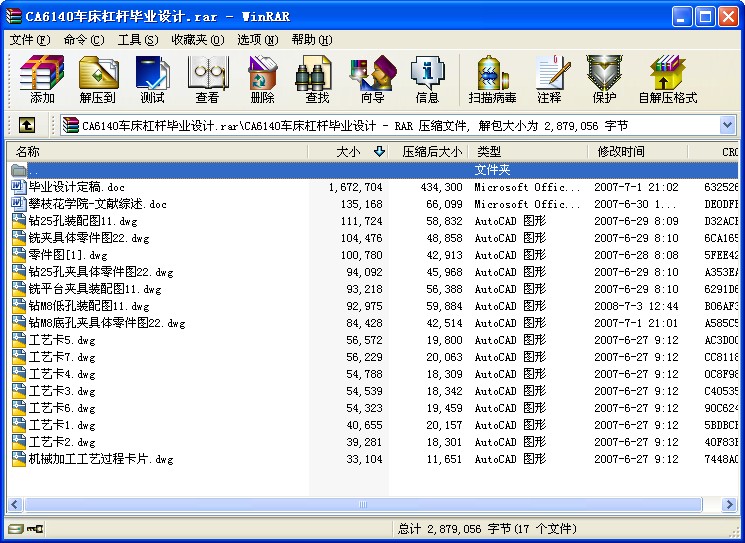Select file 工艺卡7.dwg
This screenshot has height=543, width=745.
pos(62,357)
